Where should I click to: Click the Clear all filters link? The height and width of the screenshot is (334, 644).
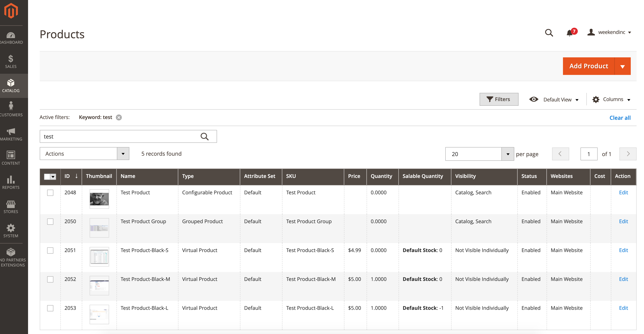[620, 117]
